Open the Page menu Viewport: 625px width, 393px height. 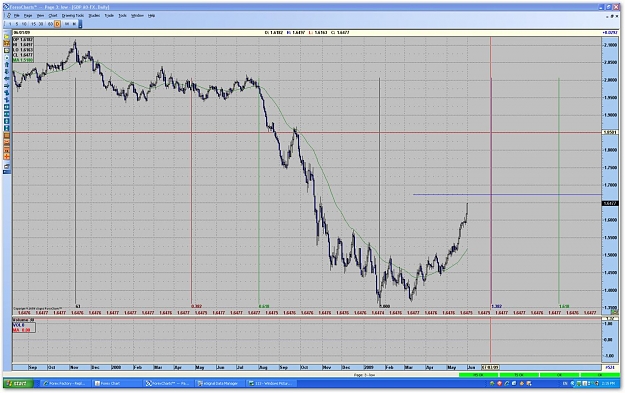tap(28, 16)
